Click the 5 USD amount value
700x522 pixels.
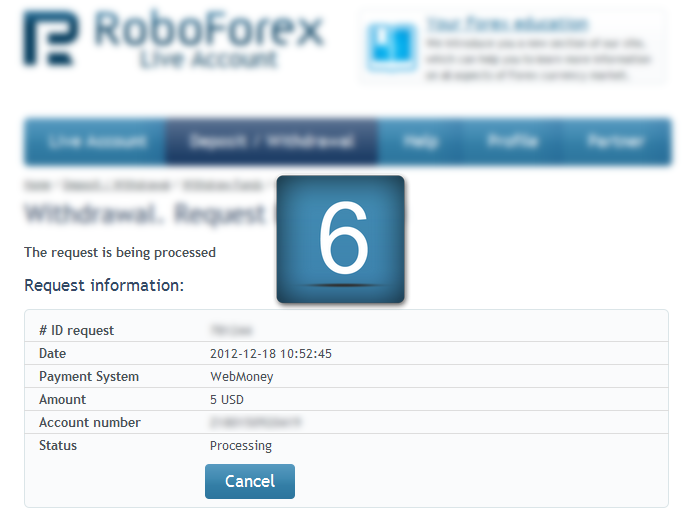coord(227,399)
